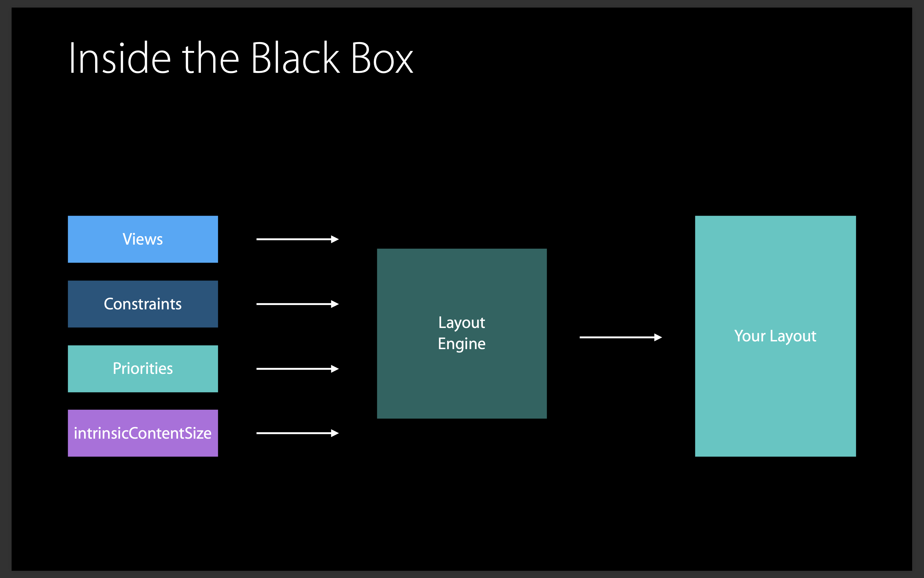Click the Your Layout box
Screen dimensions: 924x578
tap(775, 336)
